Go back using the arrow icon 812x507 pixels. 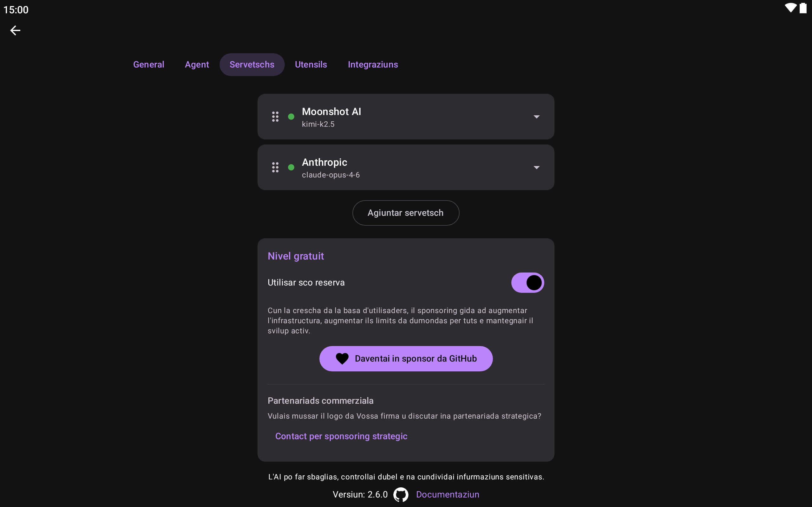tap(15, 30)
